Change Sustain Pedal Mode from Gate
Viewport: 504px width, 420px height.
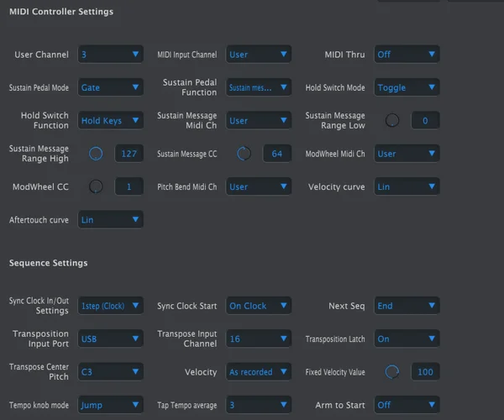click(x=110, y=87)
